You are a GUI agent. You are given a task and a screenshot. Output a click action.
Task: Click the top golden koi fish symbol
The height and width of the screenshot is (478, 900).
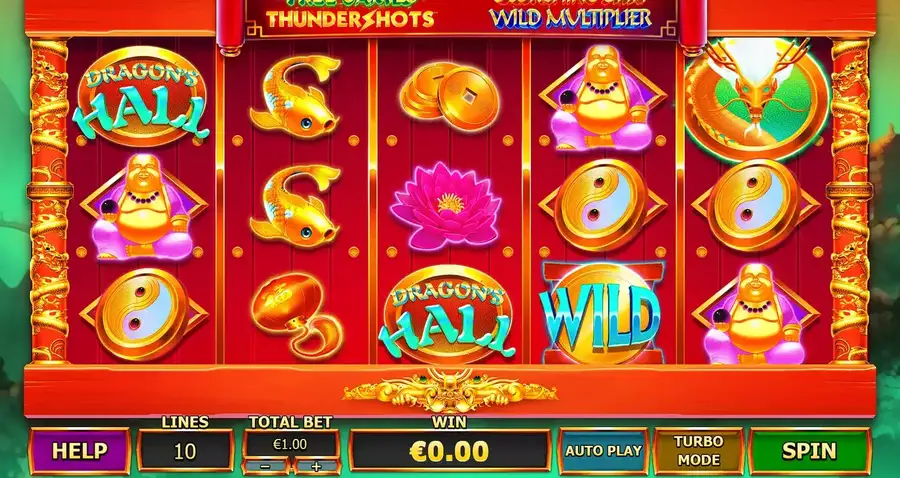point(295,95)
